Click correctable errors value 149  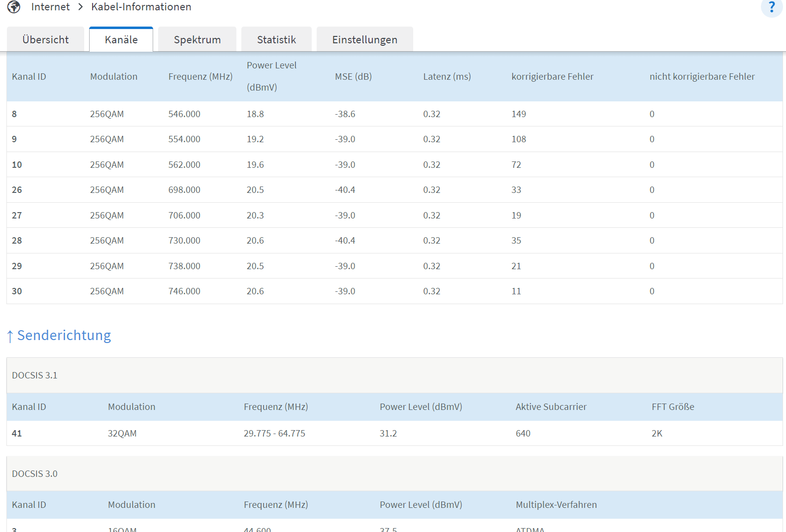tap(519, 114)
